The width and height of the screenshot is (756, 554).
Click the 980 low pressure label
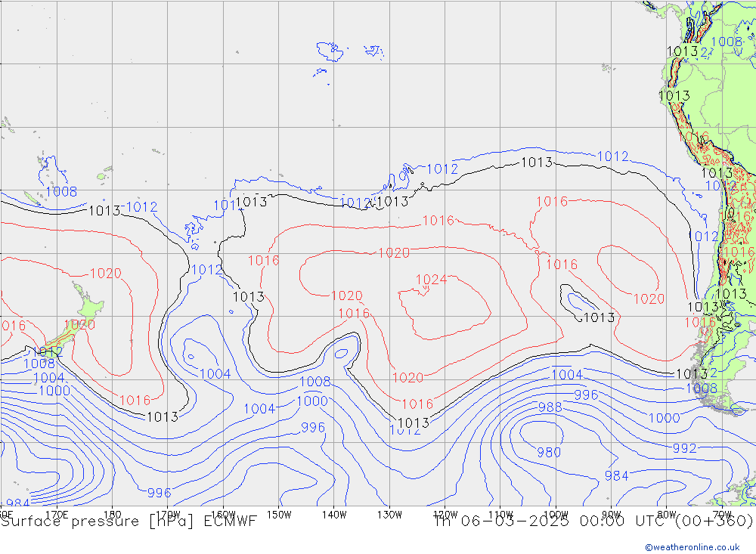549,452
